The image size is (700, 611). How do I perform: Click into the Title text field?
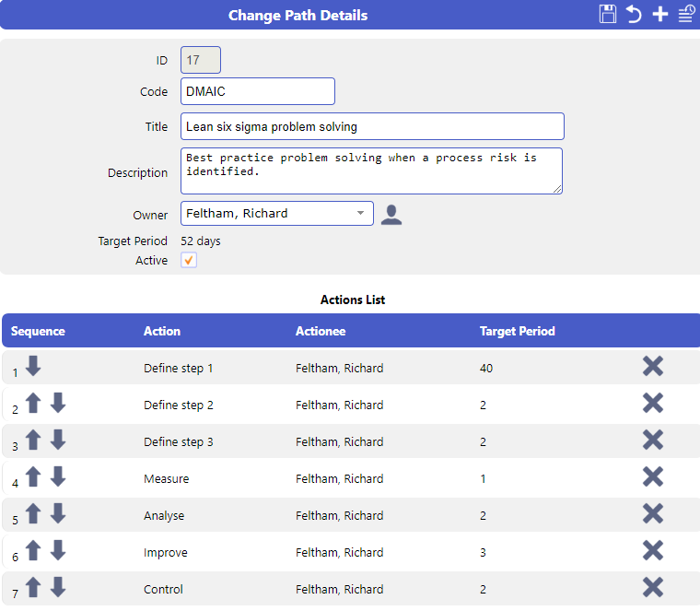click(372, 126)
